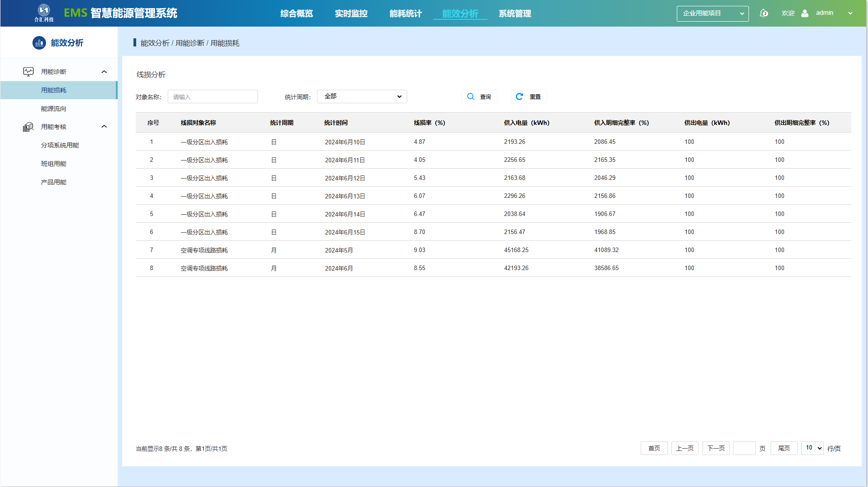This screenshot has width=868, height=487.
Task: Click the 能效分析 chart icon in sidebar
Action: click(39, 43)
